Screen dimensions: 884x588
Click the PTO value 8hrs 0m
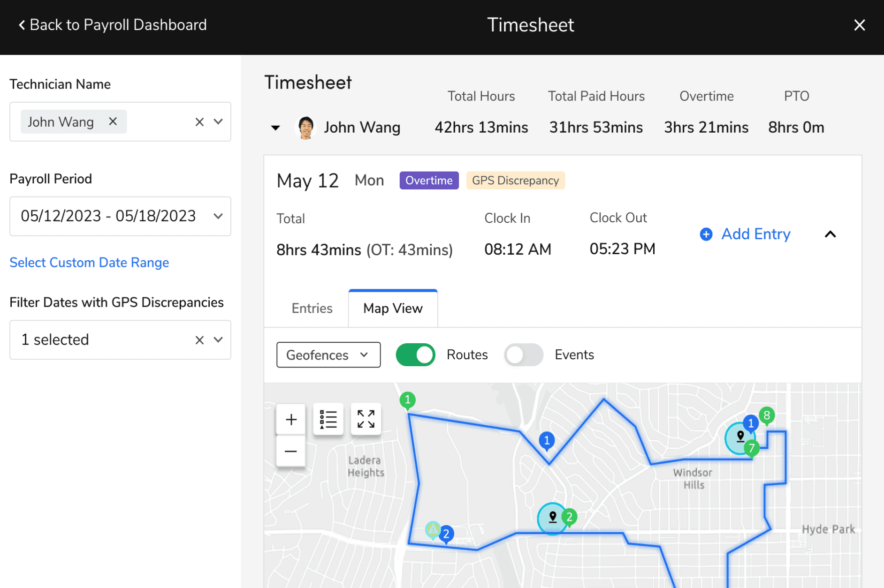click(x=796, y=128)
